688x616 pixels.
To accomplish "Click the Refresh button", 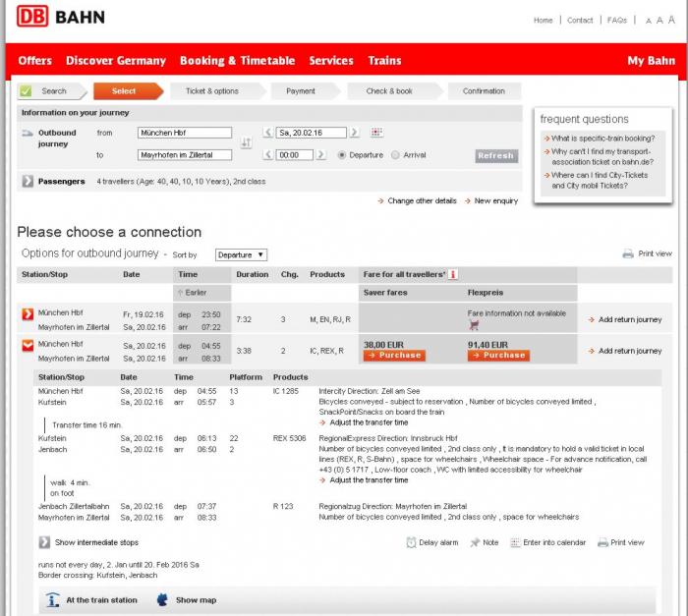I will pos(496,156).
